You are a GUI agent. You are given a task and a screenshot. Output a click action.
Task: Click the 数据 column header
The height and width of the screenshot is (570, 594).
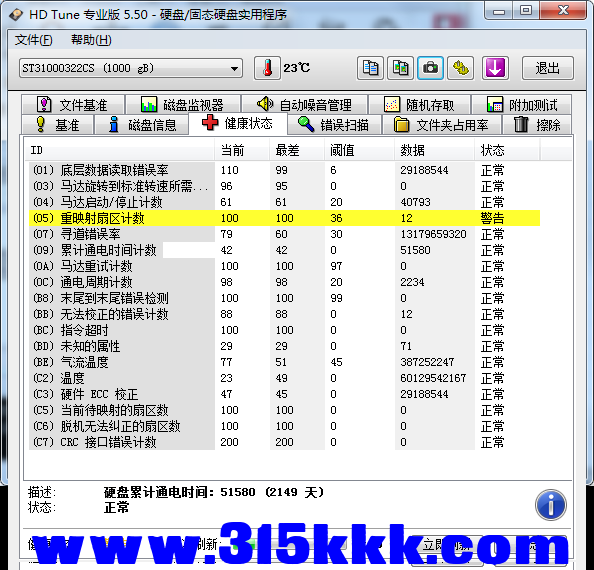[435, 150]
